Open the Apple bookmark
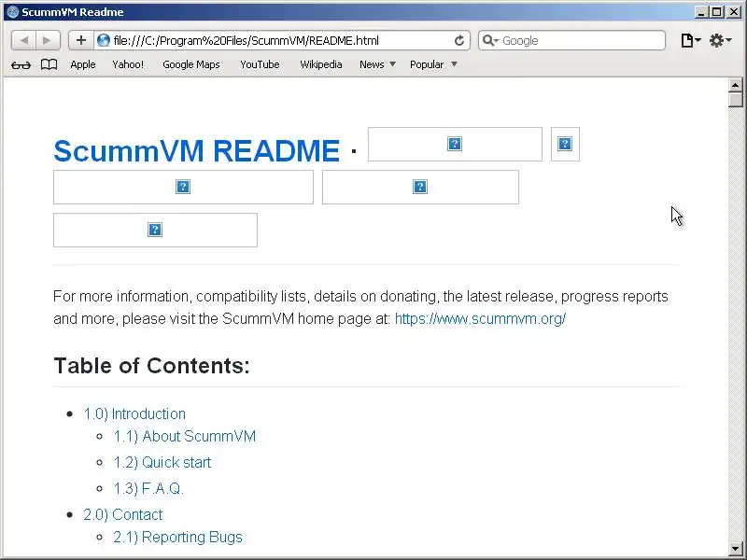The width and height of the screenshot is (747, 560). tap(83, 64)
